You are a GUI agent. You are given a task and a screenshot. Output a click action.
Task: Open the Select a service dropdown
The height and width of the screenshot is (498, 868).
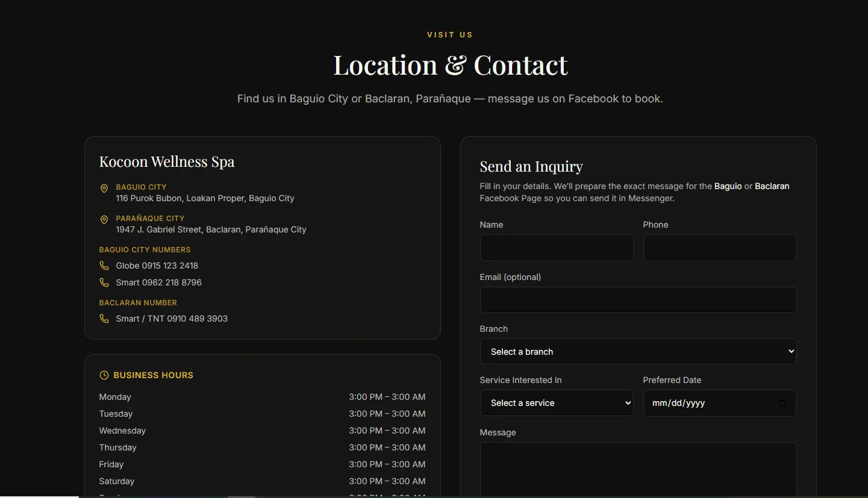[557, 403]
